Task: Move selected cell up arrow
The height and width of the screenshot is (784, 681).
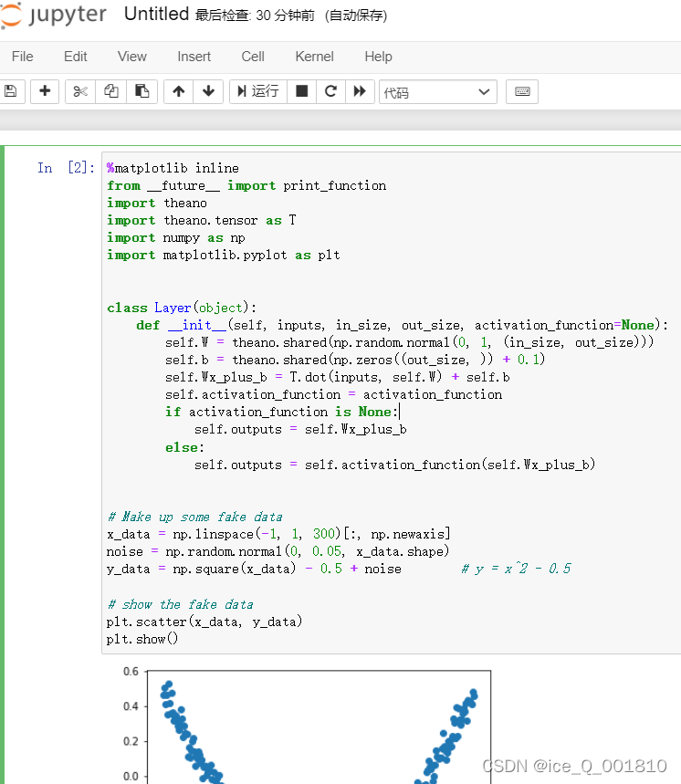Action: pyautogui.click(x=179, y=91)
